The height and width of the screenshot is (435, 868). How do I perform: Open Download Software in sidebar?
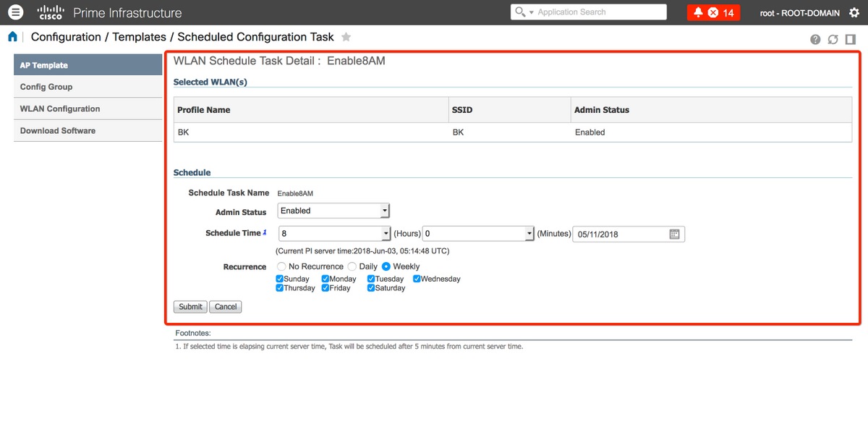click(88, 130)
